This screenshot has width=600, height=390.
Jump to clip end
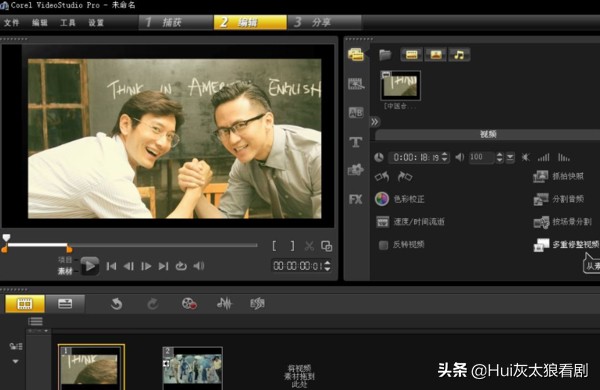point(163,266)
